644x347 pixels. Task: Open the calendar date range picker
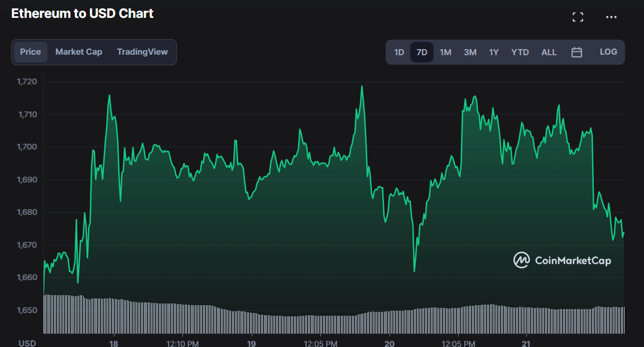(x=576, y=52)
